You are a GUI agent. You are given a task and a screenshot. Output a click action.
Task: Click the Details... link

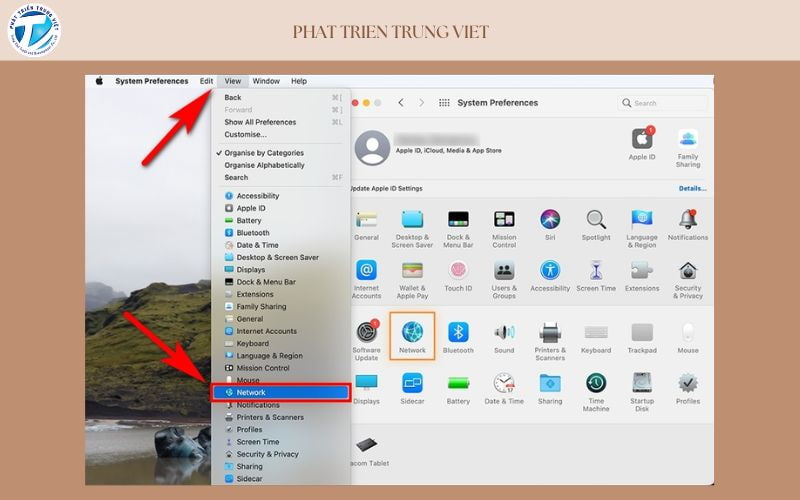pyautogui.click(x=692, y=188)
